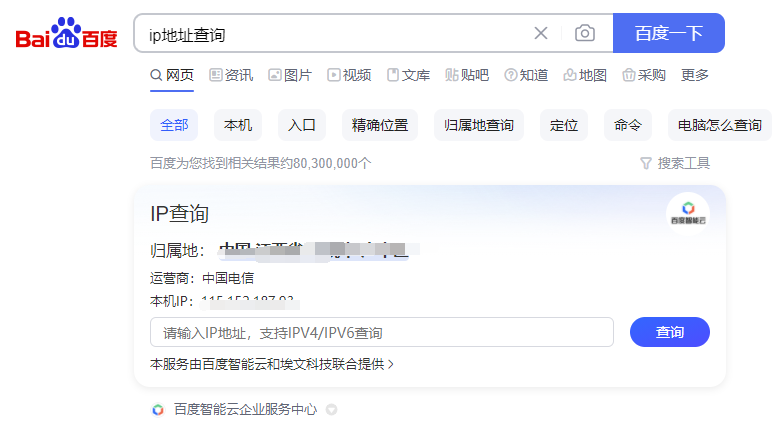Click the 搜索工具 filter icon
Image resolution: width=779 pixels, height=425 pixels.
pos(646,163)
